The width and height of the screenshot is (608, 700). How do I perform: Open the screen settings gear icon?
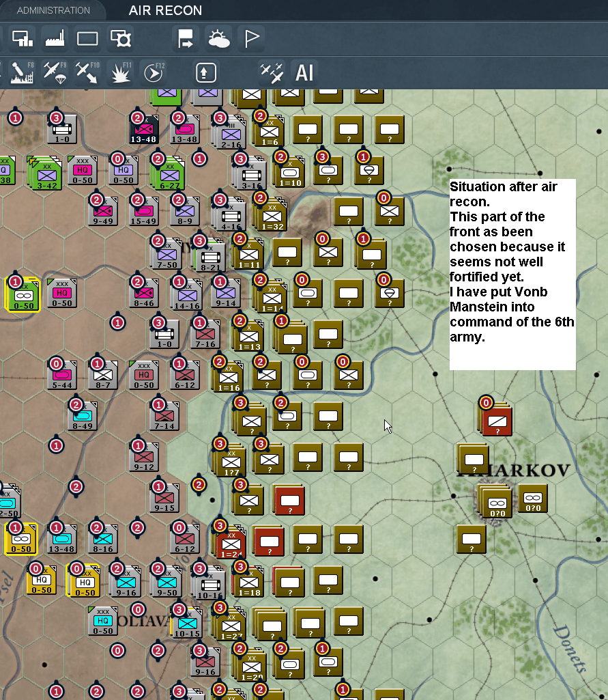pyautogui.click(x=121, y=38)
